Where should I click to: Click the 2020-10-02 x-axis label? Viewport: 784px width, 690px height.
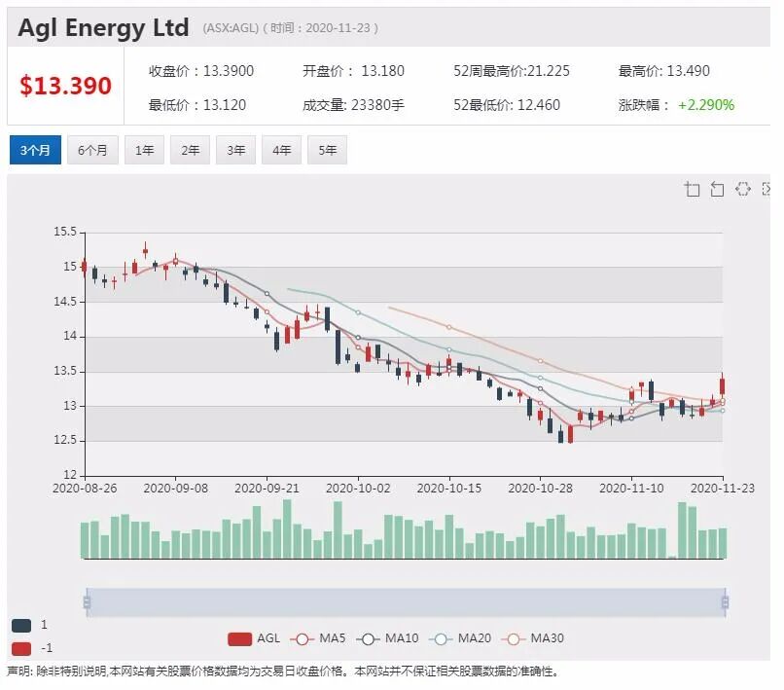pos(358,489)
